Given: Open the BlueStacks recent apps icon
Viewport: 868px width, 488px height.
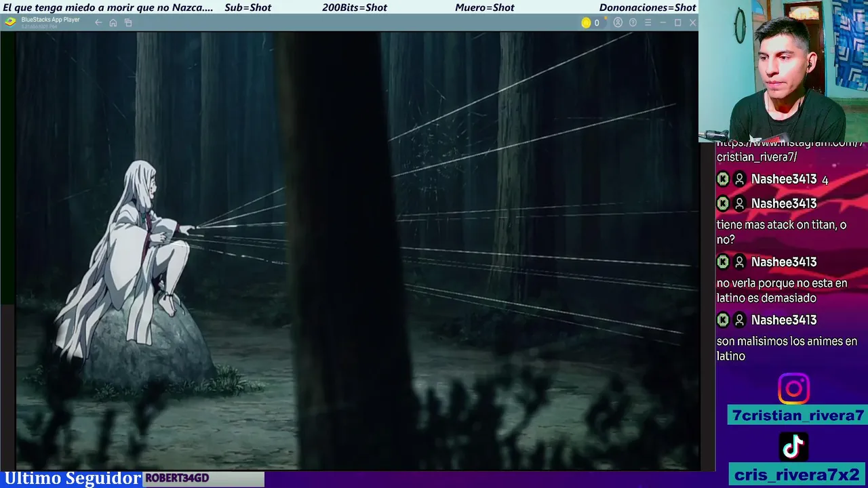Looking at the screenshot, I should [128, 22].
